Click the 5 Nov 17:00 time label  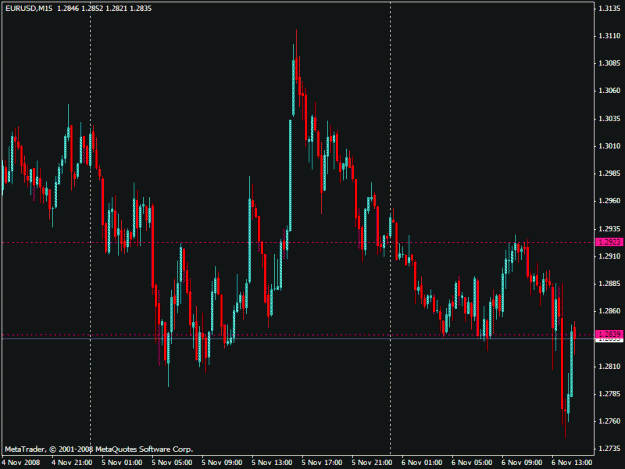click(x=322, y=463)
